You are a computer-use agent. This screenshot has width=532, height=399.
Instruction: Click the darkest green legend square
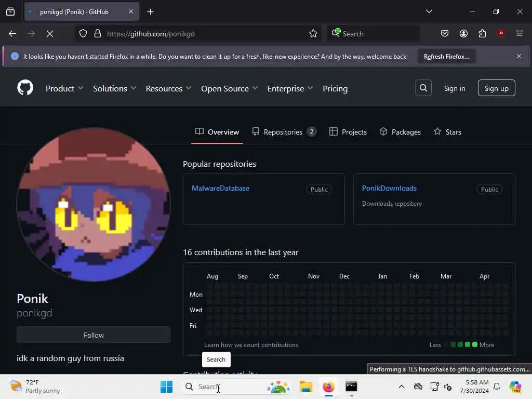coord(453,345)
